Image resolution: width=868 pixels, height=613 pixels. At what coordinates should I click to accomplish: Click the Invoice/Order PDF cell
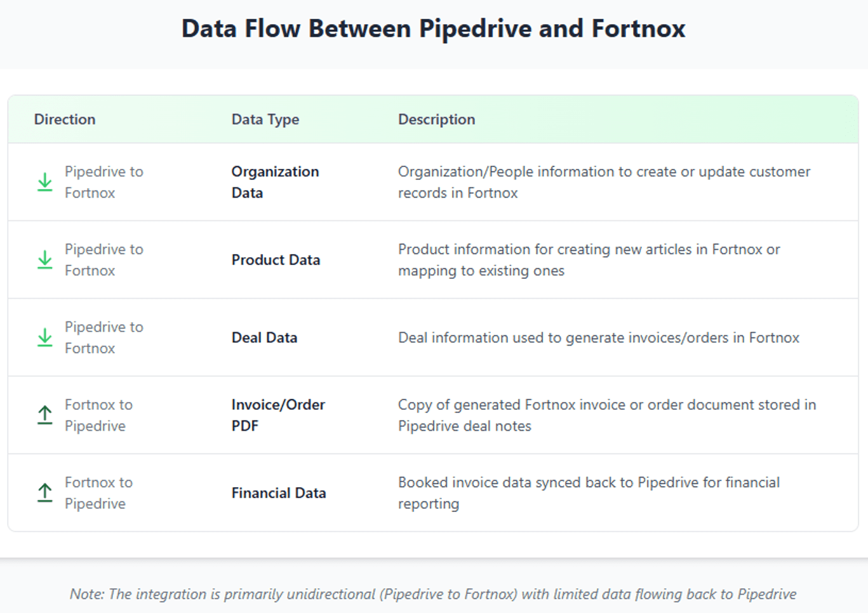[x=278, y=415]
